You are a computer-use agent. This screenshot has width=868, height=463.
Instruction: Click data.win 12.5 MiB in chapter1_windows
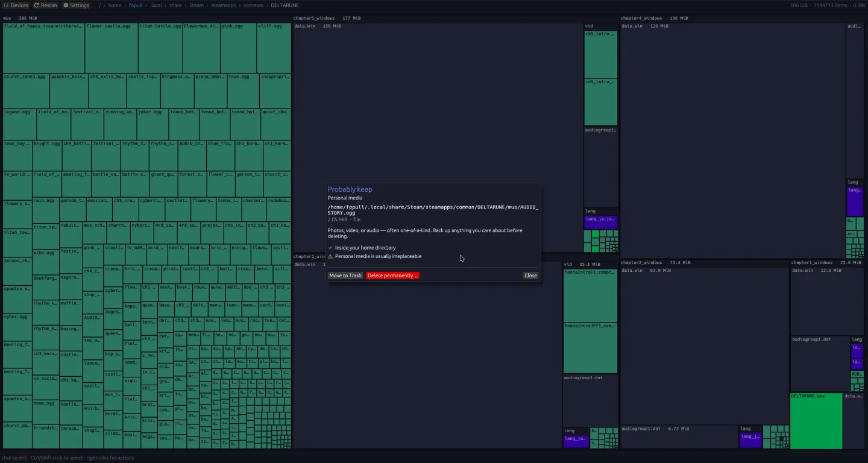click(x=828, y=301)
